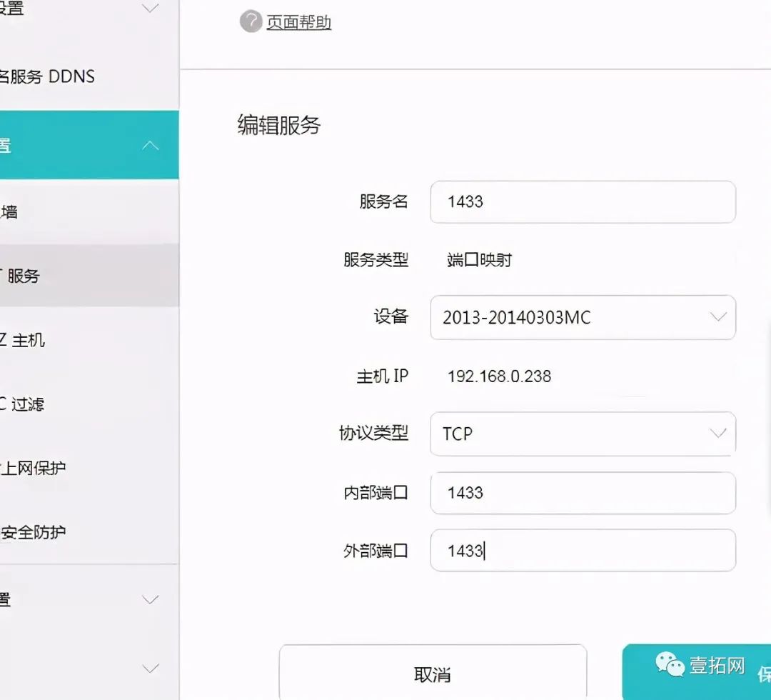Click the expand chevron next to top 设置 item
This screenshot has width=771, height=700.
150,9
